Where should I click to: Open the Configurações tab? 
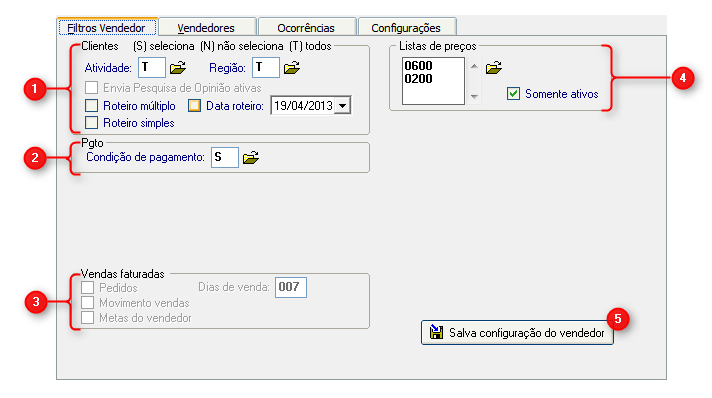tap(406, 28)
